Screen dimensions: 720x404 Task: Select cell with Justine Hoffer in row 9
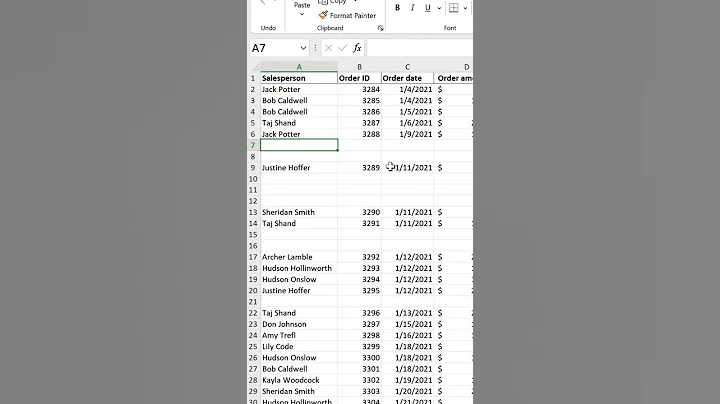(299, 168)
